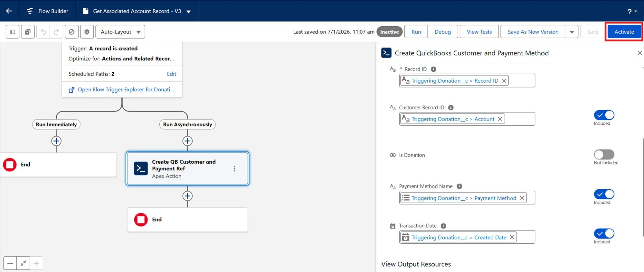Click the Inactive status badge
The width and height of the screenshot is (644, 272).
[x=389, y=32]
